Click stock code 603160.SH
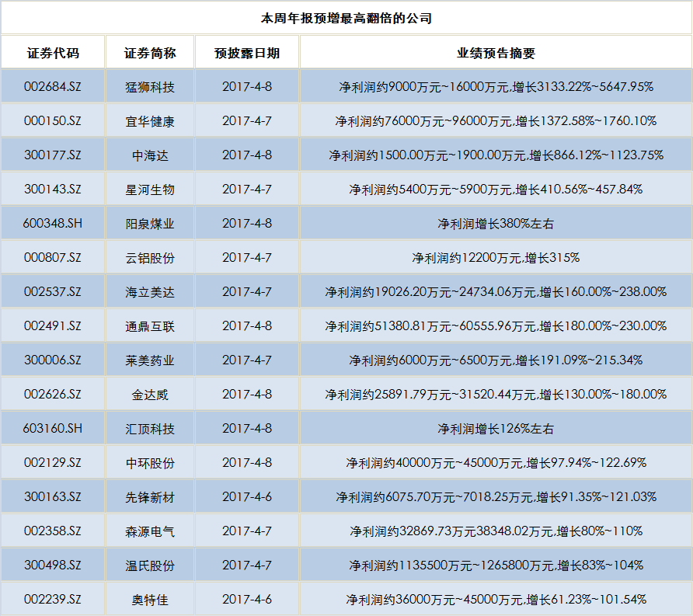The height and width of the screenshot is (616, 693). coord(53,428)
